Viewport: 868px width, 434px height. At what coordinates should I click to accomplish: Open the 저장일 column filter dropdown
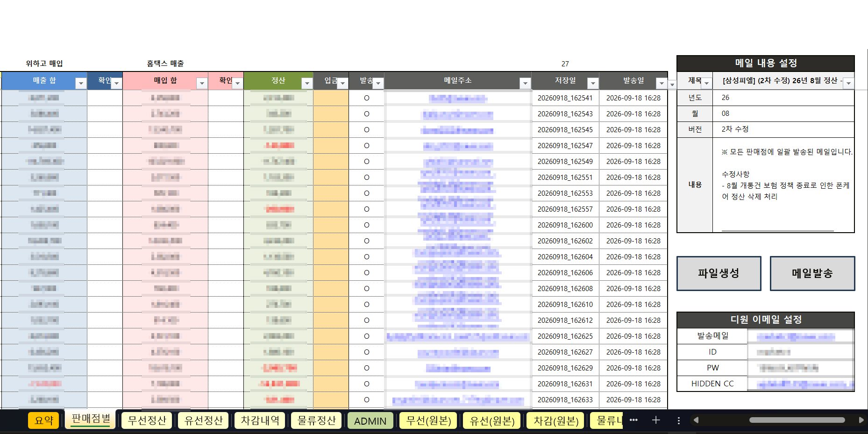click(593, 83)
